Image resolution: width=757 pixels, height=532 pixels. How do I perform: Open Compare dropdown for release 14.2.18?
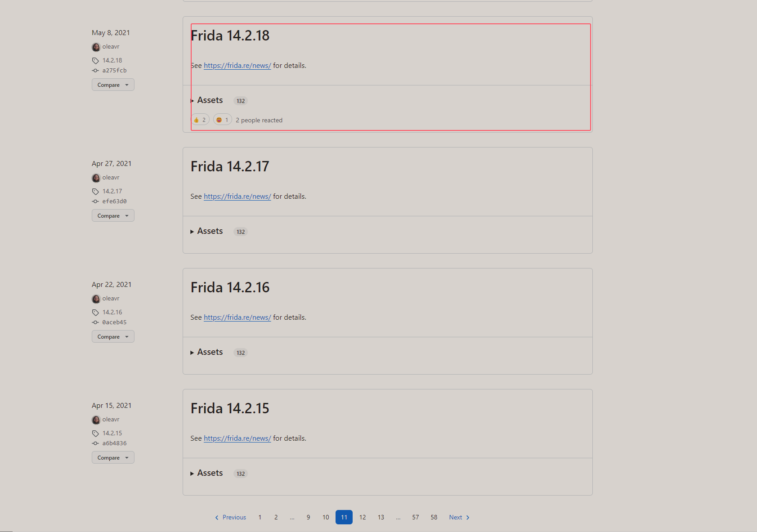[x=113, y=85]
